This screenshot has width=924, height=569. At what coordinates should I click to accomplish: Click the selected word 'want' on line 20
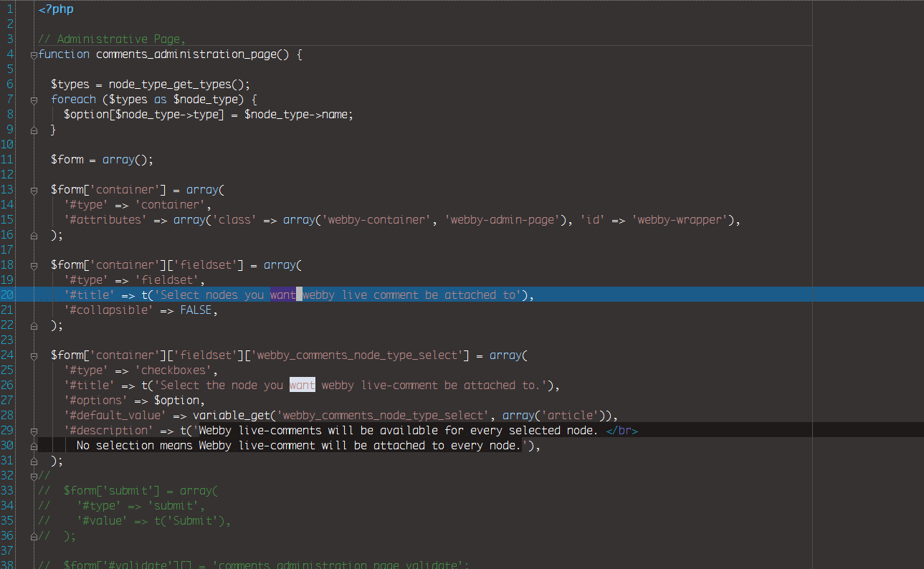284,295
